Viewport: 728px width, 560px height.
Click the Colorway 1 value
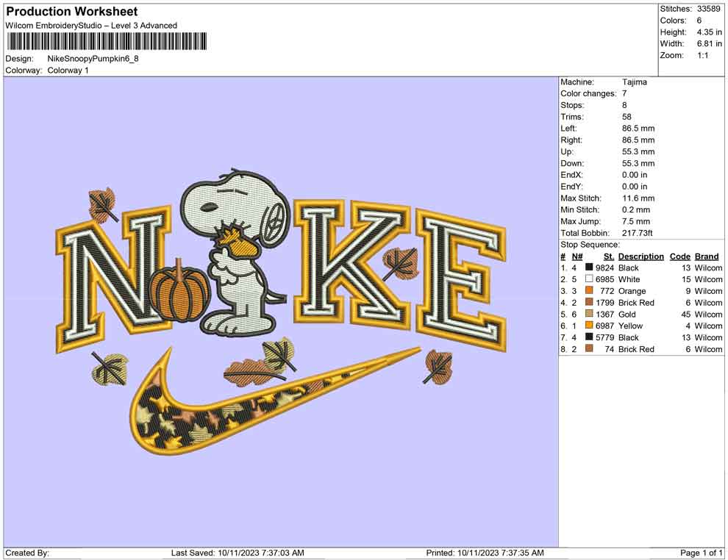[x=68, y=71]
